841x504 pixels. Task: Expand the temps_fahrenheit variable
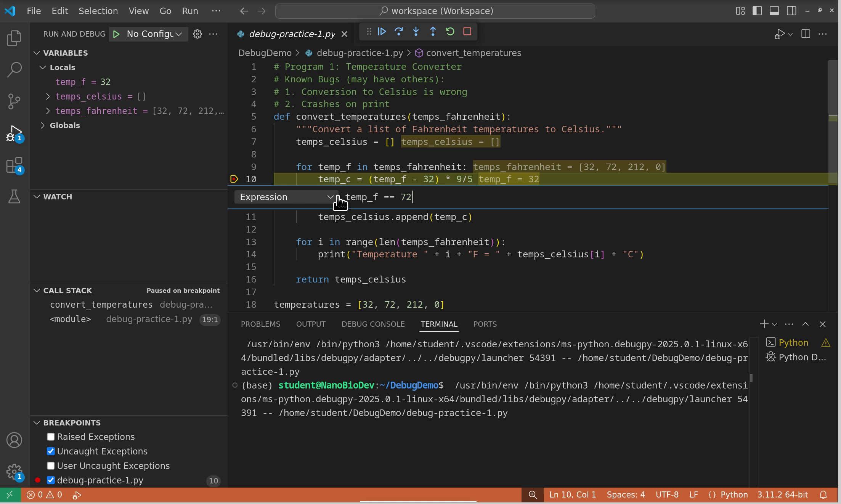click(x=48, y=111)
